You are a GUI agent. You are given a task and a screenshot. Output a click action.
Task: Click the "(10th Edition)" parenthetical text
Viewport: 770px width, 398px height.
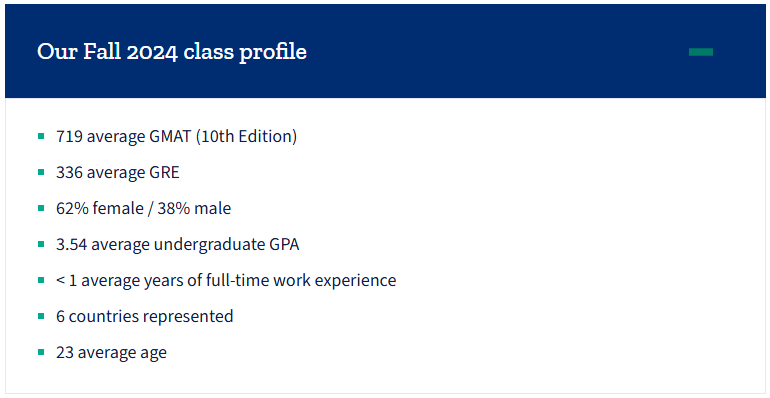point(247,136)
